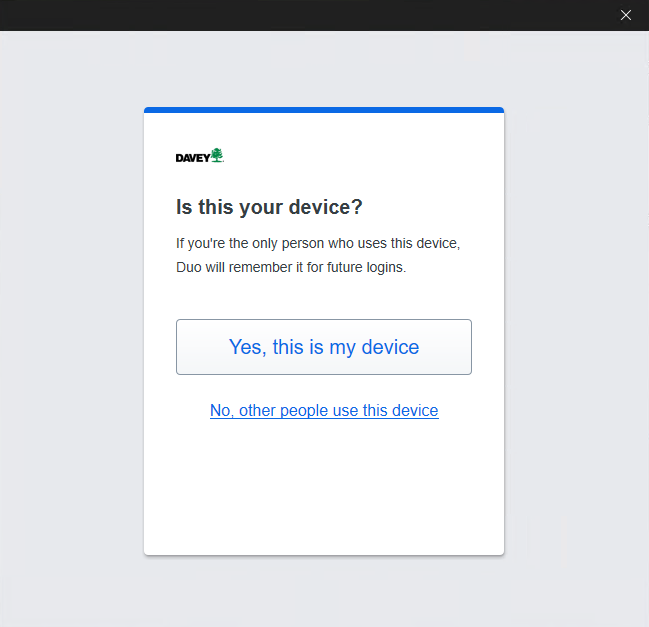Click 'Duo will remember it' text line

tap(291, 268)
